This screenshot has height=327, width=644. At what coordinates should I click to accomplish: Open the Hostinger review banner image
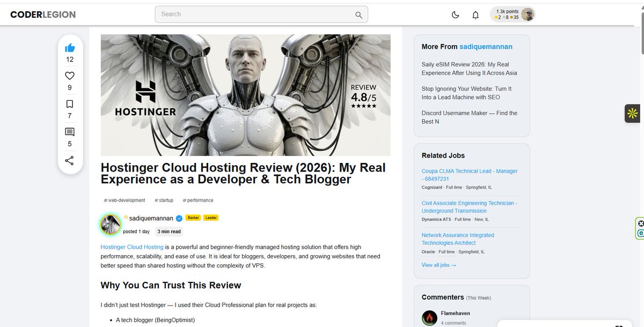click(246, 95)
